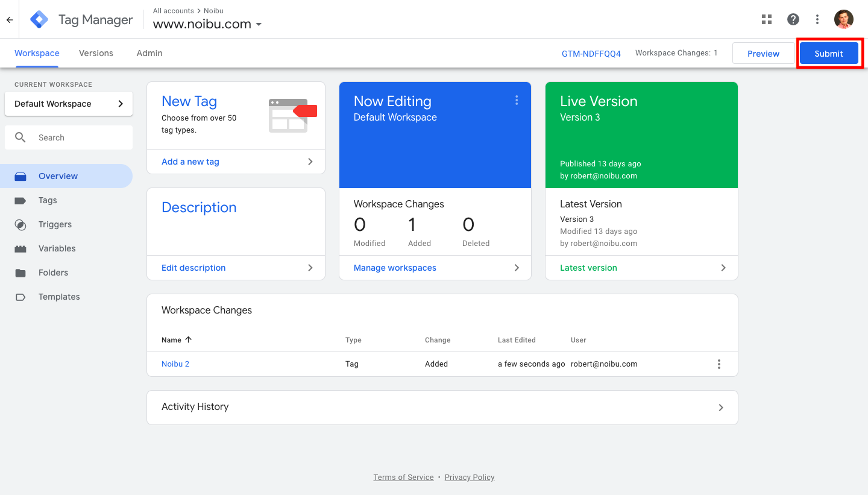Open the Google apps grid icon
Image resolution: width=868 pixels, height=495 pixels.
pyautogui.click(x=767, y=19)
